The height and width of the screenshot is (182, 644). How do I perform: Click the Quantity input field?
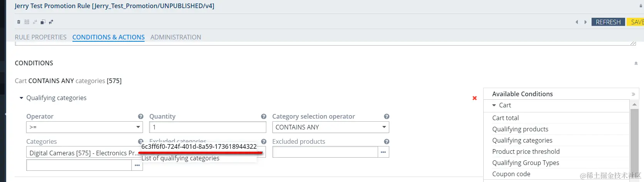[207, 127]
